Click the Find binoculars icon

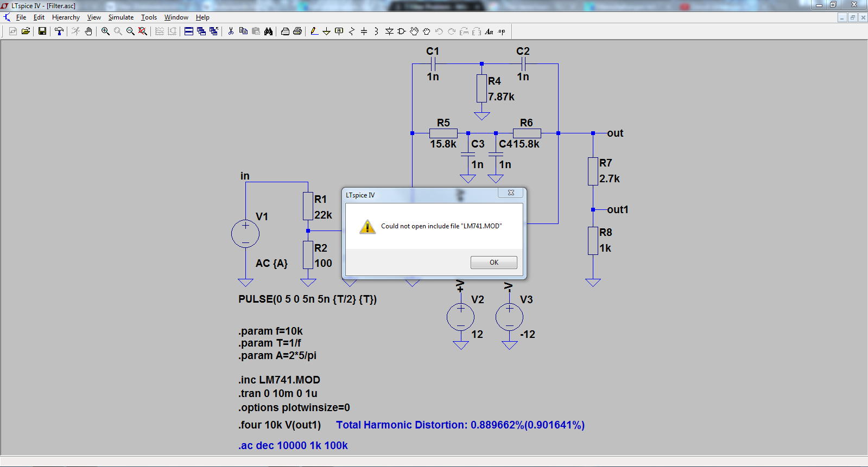pyautogui.click(x=268, y=31)
